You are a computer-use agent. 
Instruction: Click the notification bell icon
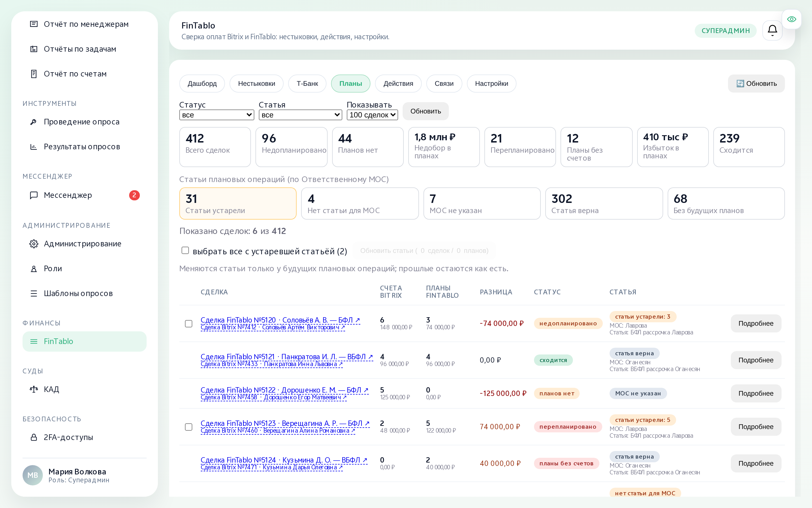pos(773,30)
